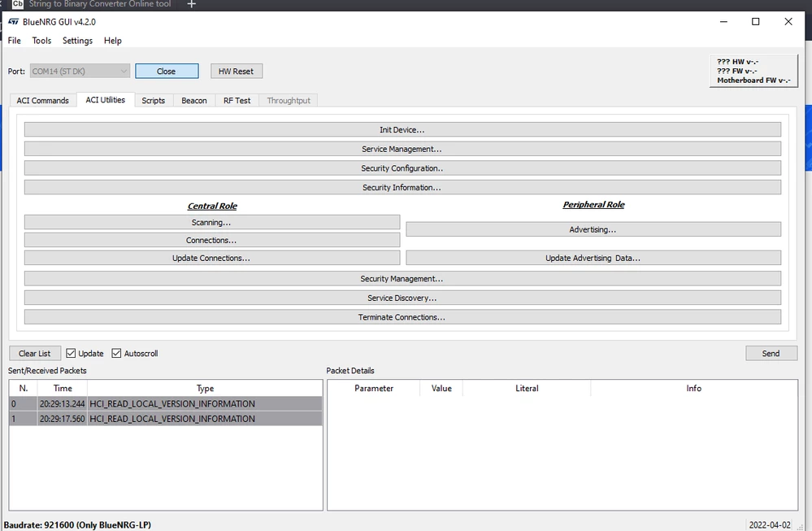This screenshot has height=531, width=812.
Task: Open the Port COM14 dropdown
Action: point(80,71)
